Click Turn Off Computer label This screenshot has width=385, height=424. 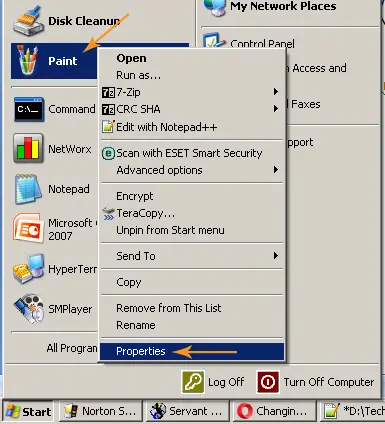(329, 382)
